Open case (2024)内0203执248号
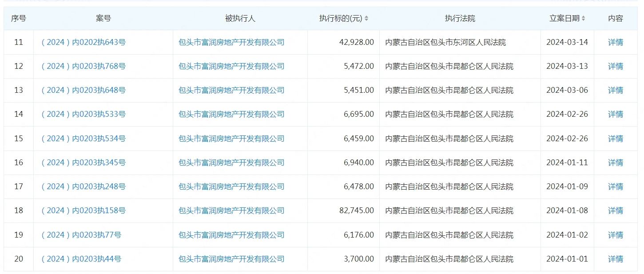This screenshot has width=644, height=274. [83, 187]
